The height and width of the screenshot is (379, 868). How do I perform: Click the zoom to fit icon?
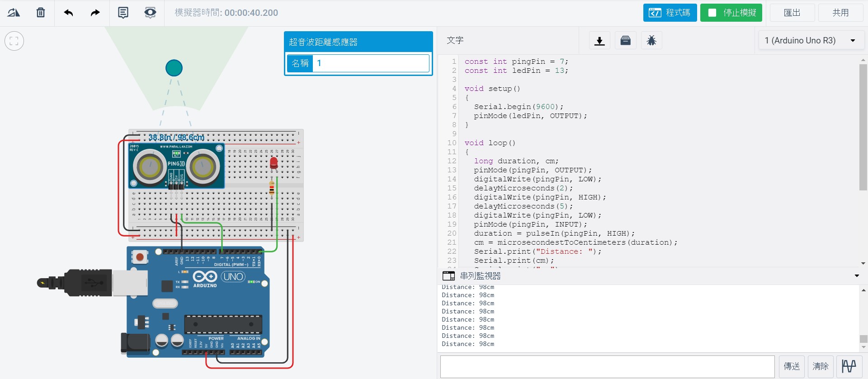(14, 41)
